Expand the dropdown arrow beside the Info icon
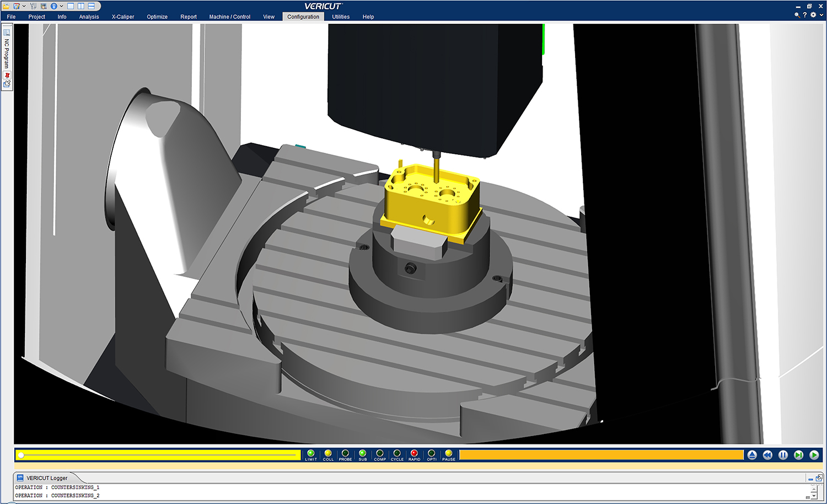Image resolution: width=827 pixels, height=504 pixels. (61, 6)
